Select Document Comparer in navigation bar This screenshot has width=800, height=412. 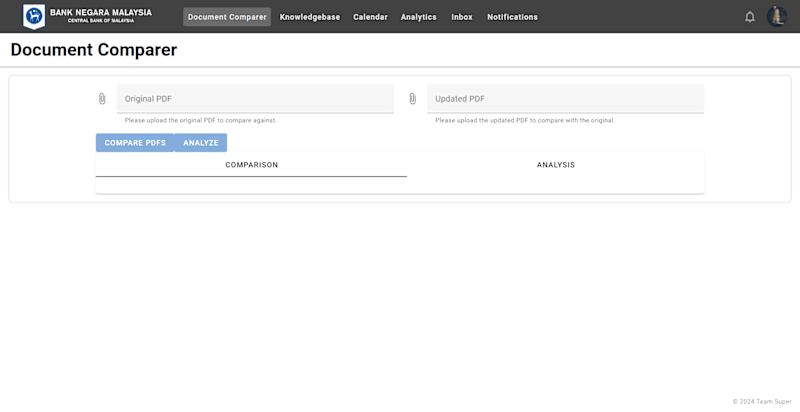coord(227,17)
